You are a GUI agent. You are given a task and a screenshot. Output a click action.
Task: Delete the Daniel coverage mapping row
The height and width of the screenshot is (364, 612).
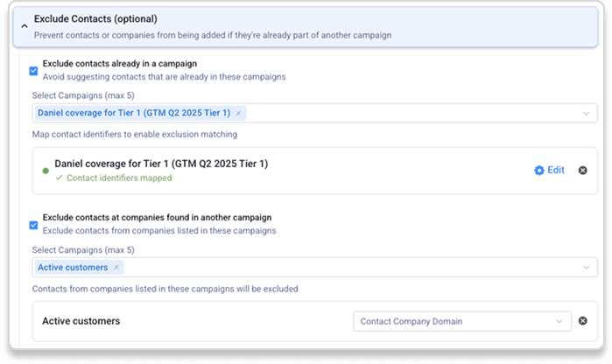[x=582, y=171]
